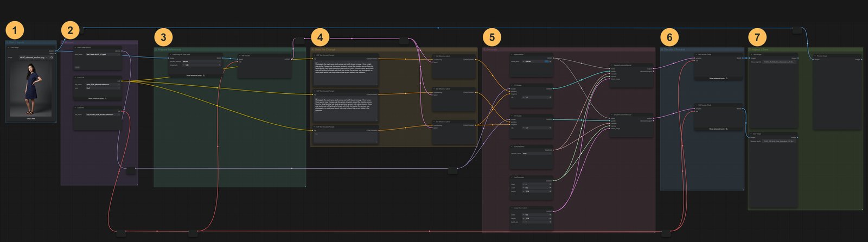This screenshot has height=242, width=868.
Task: Open the sampler_name euler dropdown
Action: [x=537, y=154]
